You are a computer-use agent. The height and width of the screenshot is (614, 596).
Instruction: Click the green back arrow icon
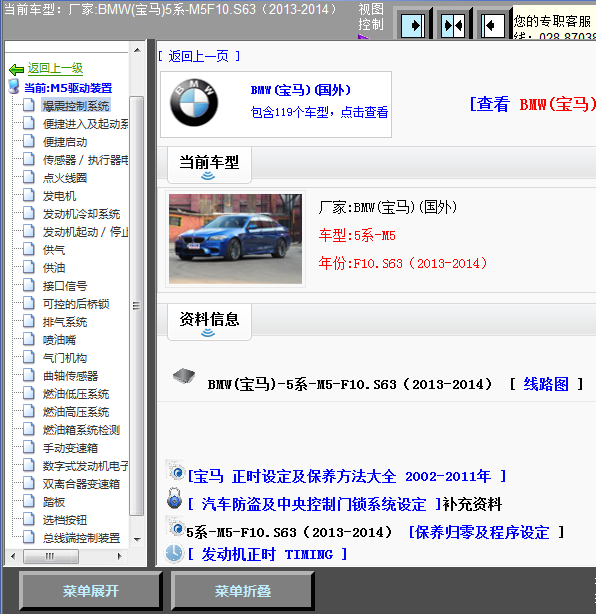[16, 70]
